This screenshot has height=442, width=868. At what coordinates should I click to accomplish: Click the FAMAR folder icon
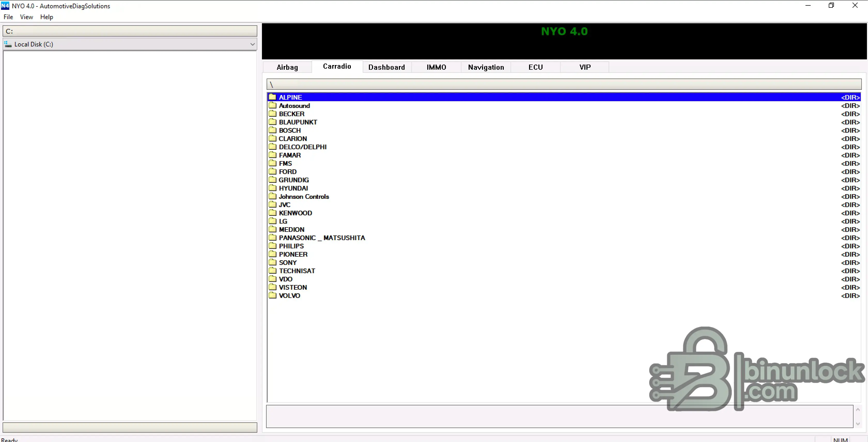[x=272, y=155]
